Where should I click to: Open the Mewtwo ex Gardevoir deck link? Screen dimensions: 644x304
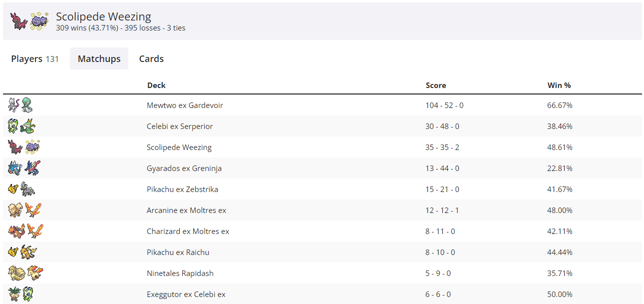click(185, 105)
